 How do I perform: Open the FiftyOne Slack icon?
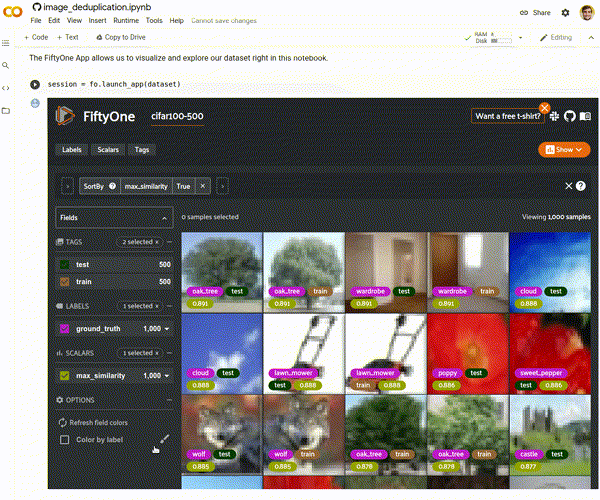pyautogui.click(x=554, y=116)
